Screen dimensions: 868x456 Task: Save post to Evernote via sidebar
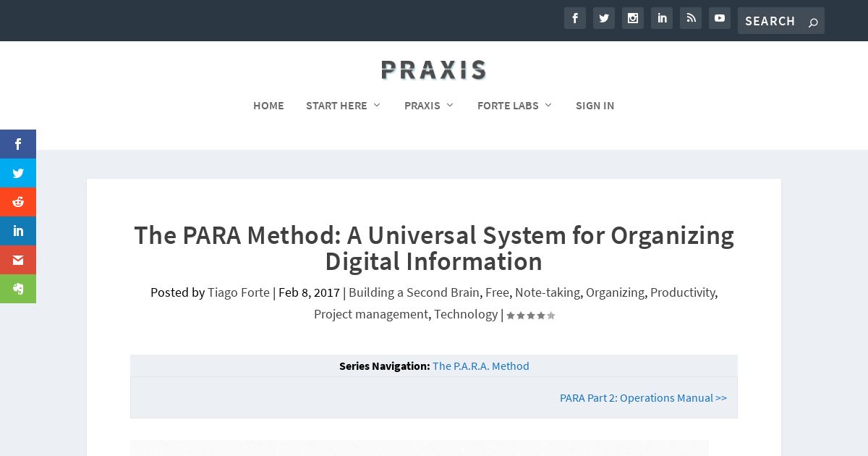pyautogui.click(x=18, y=289)
